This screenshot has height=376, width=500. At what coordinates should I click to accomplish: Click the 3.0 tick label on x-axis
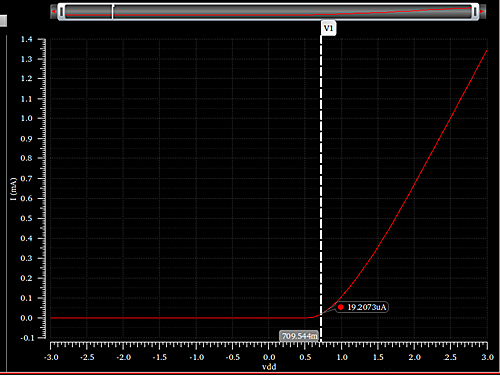coord(487,357)
